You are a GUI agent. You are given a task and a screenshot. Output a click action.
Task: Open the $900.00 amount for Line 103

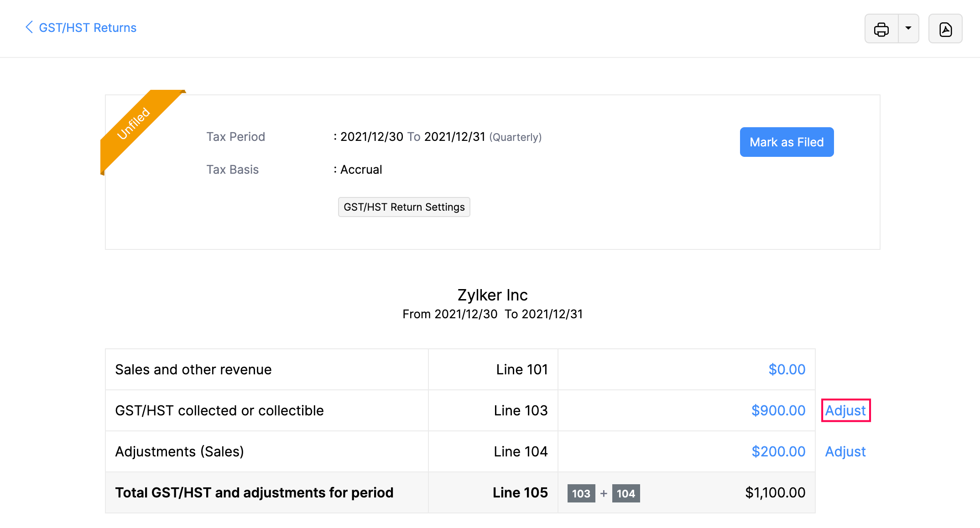pos(778,410)
